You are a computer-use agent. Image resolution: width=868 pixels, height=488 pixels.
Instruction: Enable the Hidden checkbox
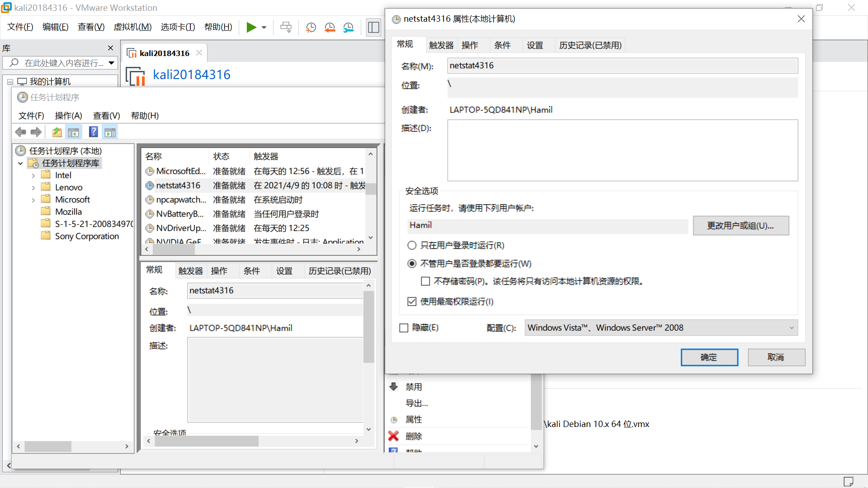pyautogui.click(x=404, y=328)
